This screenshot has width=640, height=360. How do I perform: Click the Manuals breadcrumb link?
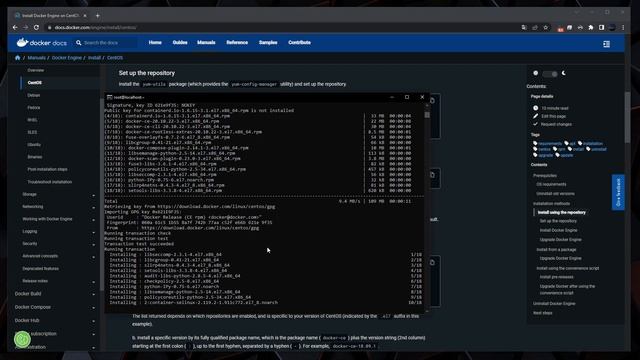tap(36, 58)
